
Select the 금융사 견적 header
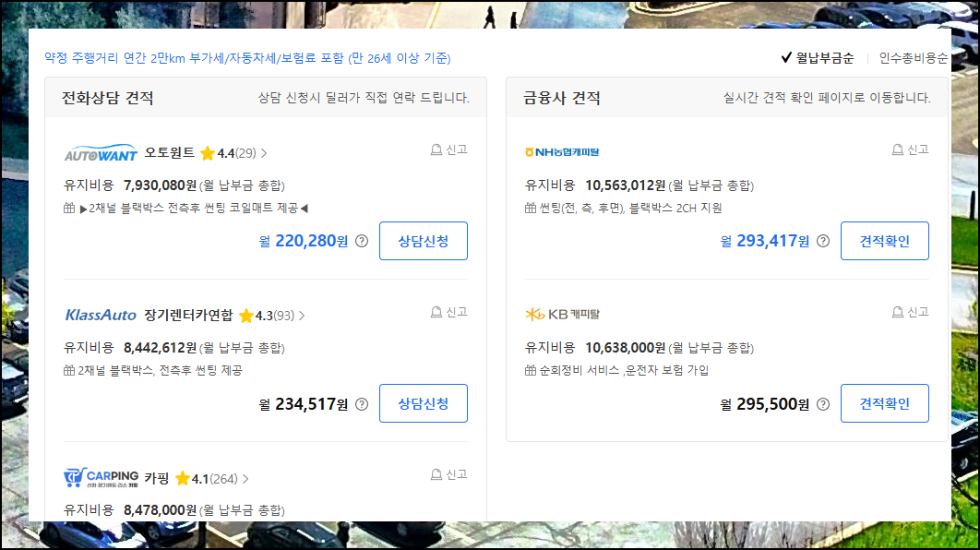[562, 98]
